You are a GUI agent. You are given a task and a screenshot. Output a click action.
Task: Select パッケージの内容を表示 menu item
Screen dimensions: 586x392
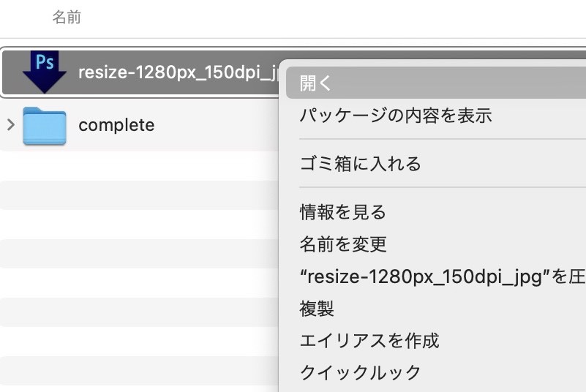pos(396,116)
